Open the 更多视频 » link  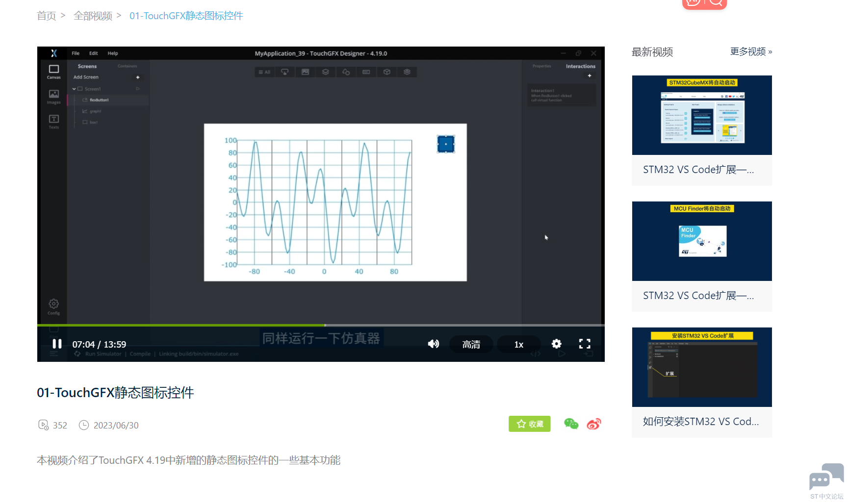pos(751,51)
